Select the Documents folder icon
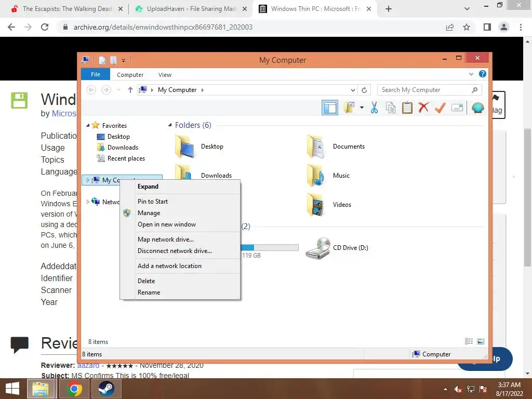This screenshot has height=399, width=532. (x=316, y=147)
